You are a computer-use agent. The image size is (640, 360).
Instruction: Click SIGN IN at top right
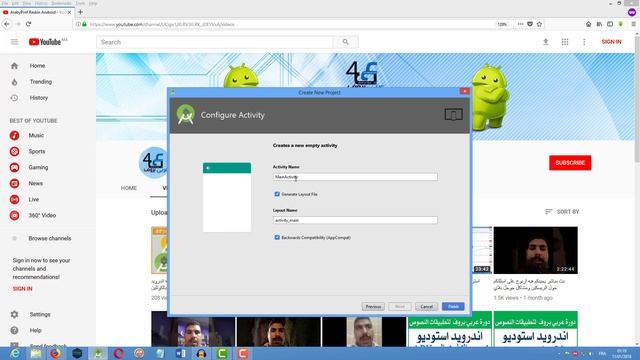click(x=611, y=42)
